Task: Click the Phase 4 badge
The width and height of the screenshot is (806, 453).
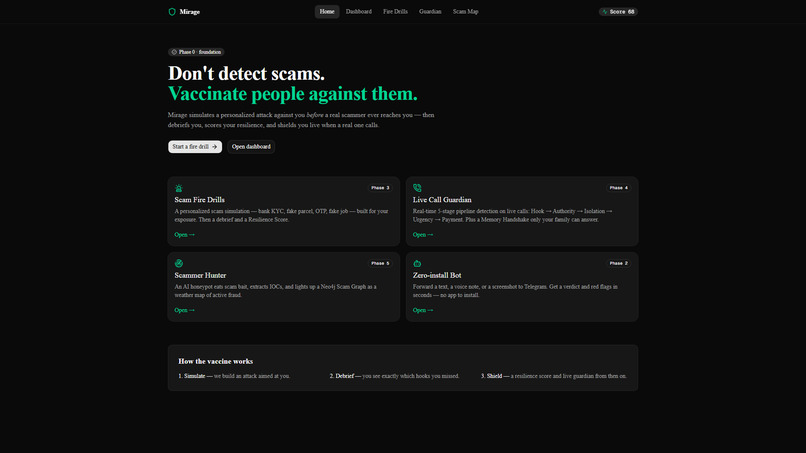Action: [619, 188]
